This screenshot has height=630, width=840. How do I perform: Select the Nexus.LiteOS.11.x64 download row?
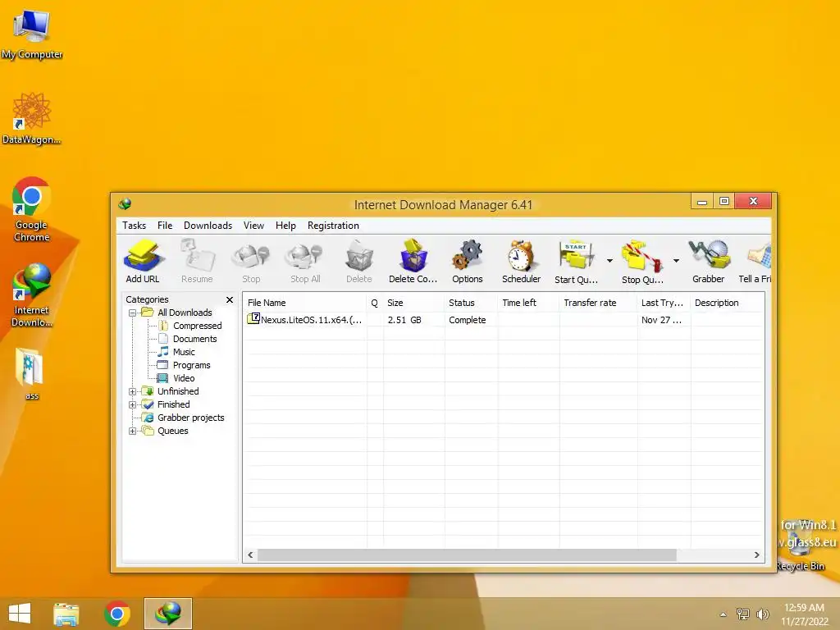[504, 320]
